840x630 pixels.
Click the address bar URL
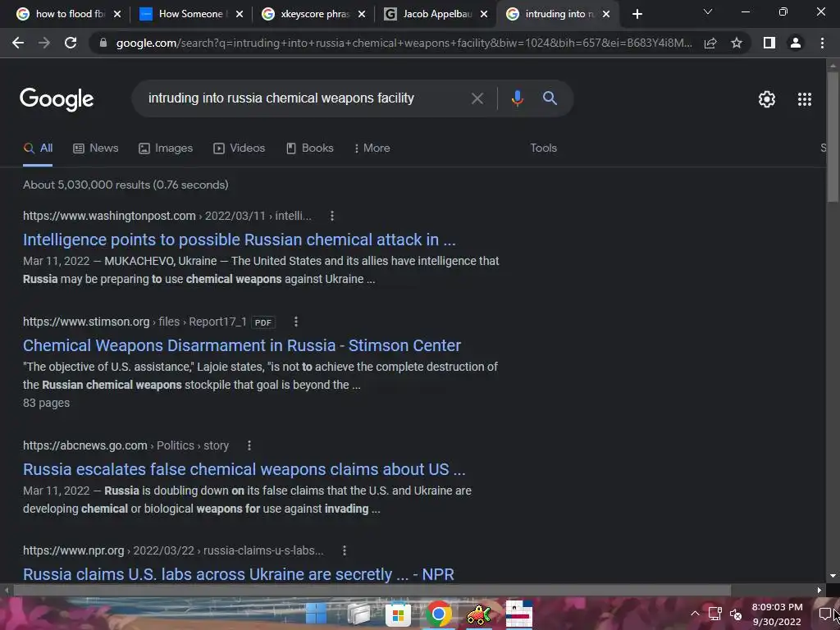click(404, 43)
